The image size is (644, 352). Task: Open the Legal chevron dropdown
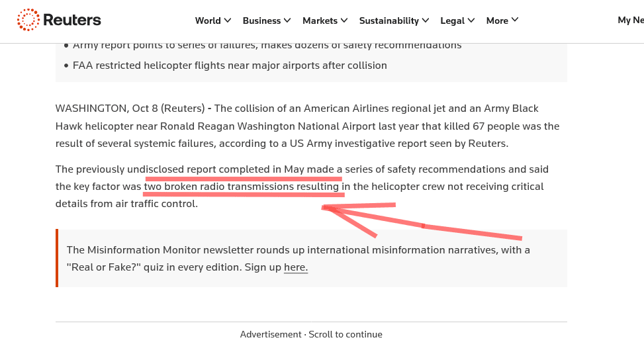tap(471, 20)
